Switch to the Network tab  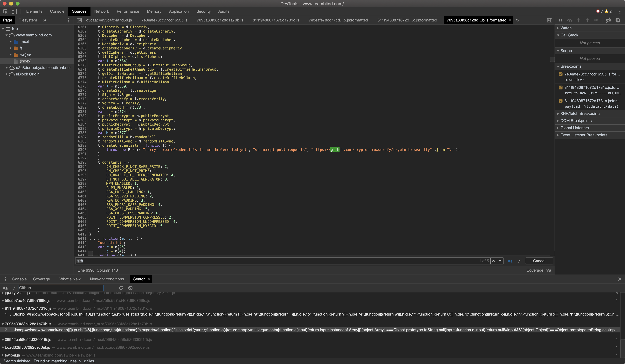[101, 11]
